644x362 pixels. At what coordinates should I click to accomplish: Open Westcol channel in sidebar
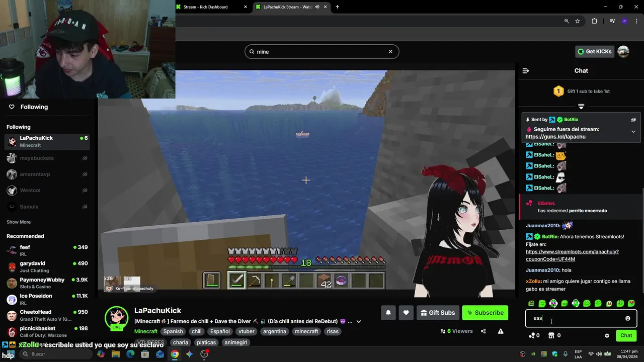47,191
